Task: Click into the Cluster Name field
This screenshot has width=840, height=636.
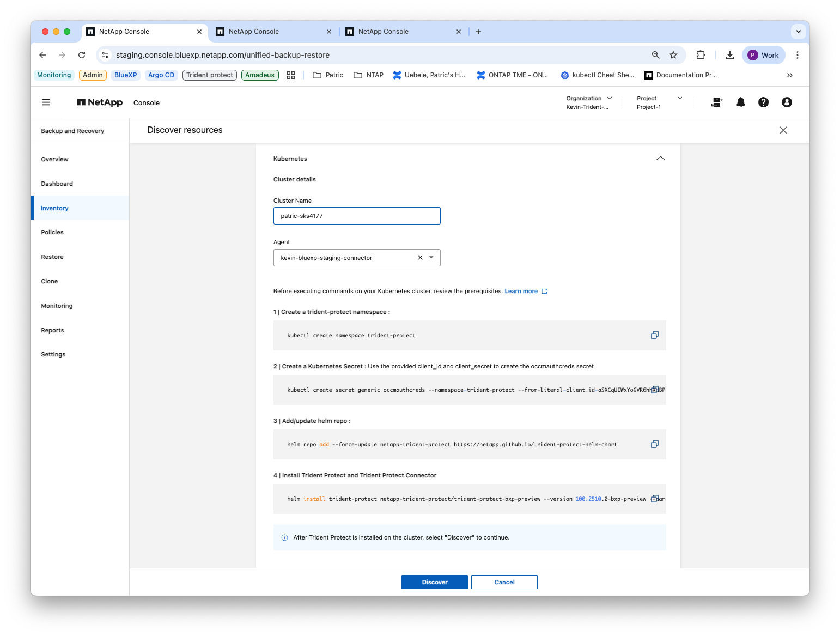Action: pos(357,216)
